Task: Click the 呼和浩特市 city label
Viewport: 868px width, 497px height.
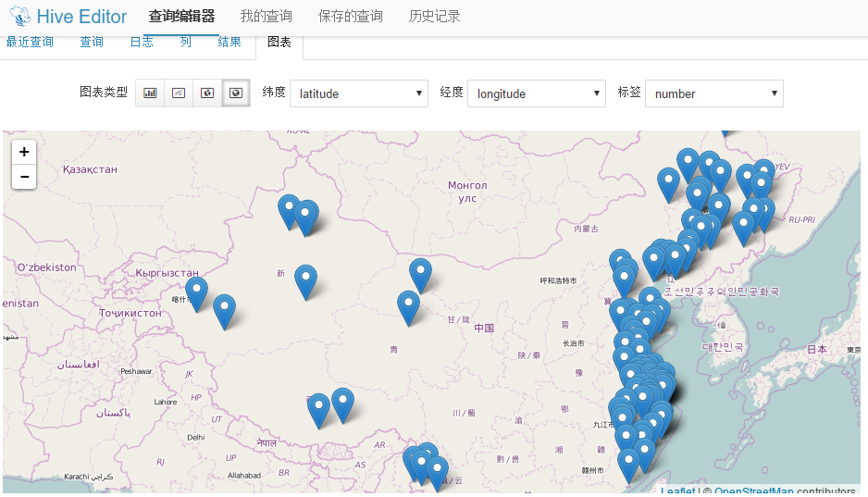Action: [558, 280]
